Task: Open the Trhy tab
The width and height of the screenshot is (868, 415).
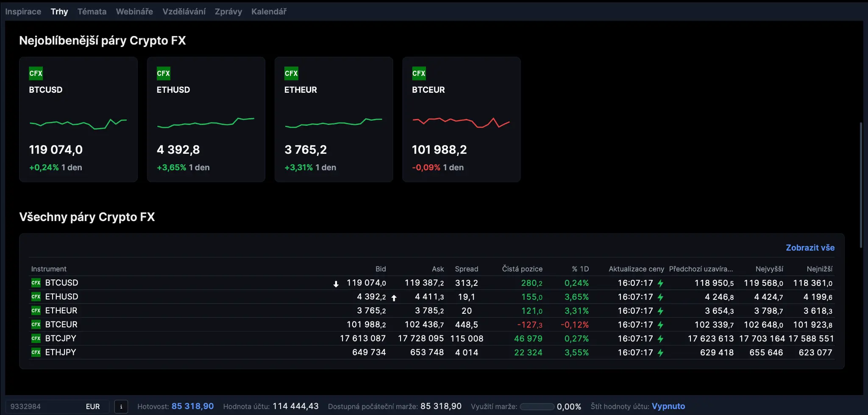Action: [59, 11]
